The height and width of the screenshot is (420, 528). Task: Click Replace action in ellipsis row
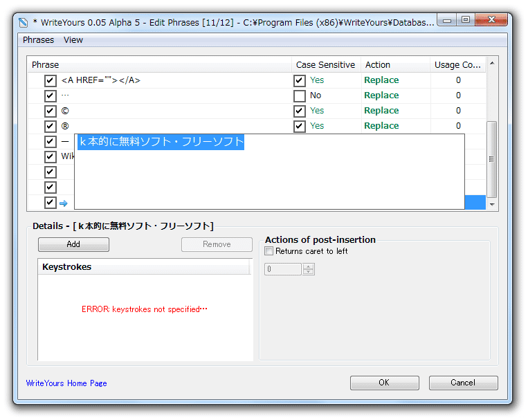[381, 95]
